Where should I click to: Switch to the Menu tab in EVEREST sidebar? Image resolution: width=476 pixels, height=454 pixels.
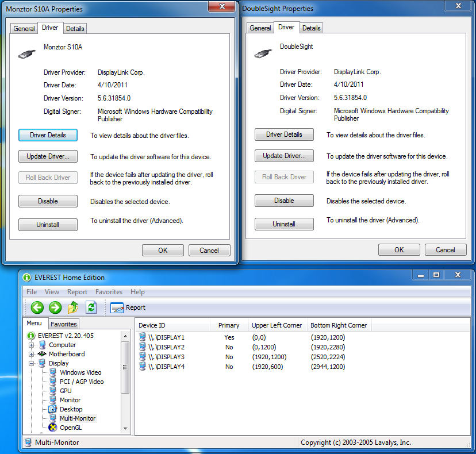34,323
